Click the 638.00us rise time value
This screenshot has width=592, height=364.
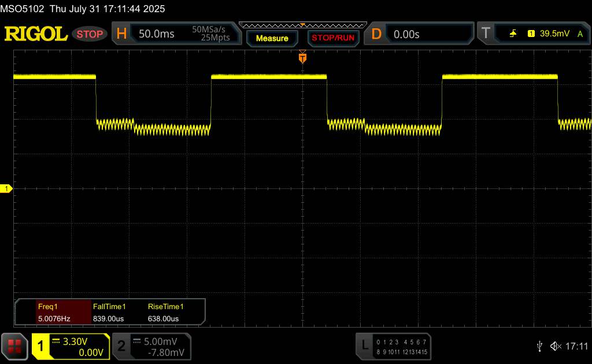[163, 319]
